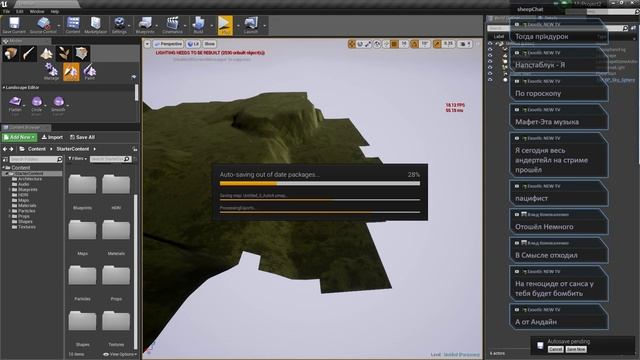
Task: Switch to Landscape Paint tab
Action: pyautogui.click(x=89, y=72)
